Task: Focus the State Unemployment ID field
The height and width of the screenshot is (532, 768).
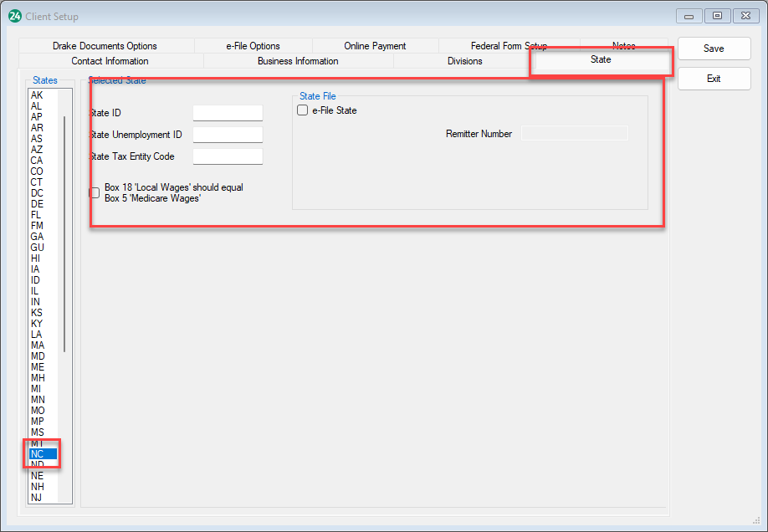Action: coord(228,135)
